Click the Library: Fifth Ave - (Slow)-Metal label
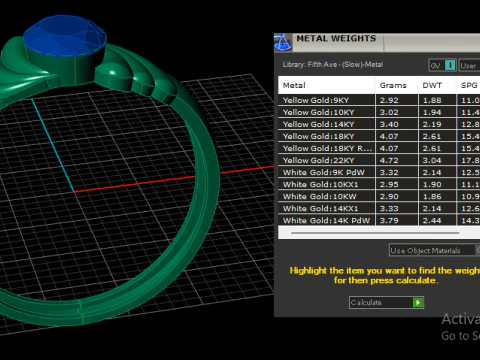 coord(333,65)
